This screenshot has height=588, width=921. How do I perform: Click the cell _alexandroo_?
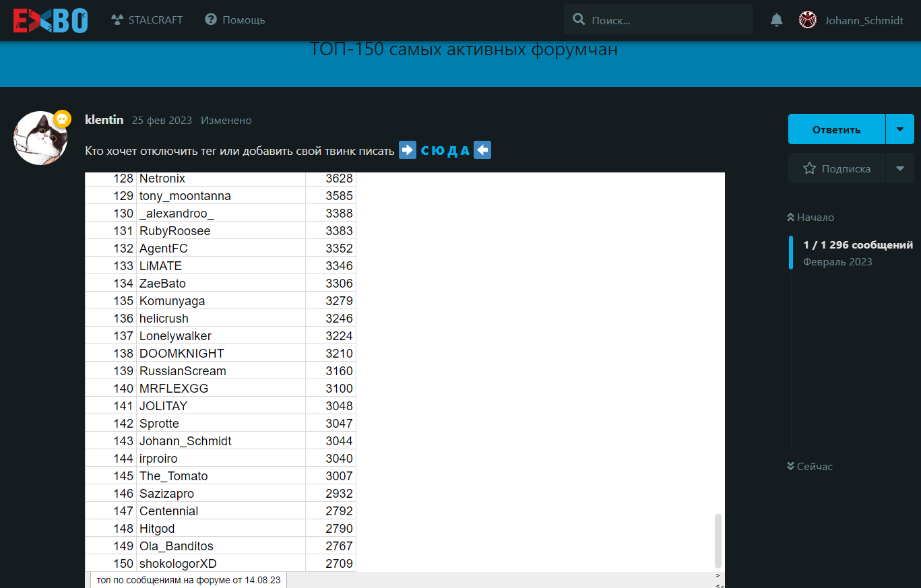coord(221,214)
